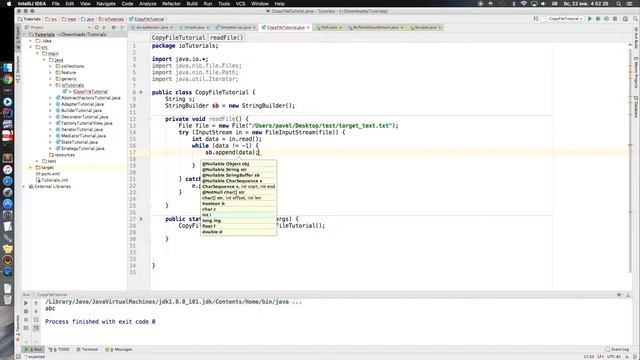Screen dimensions: 640x360
Task: Collapse the src folder in the project tree
Action: pos(31,47)
